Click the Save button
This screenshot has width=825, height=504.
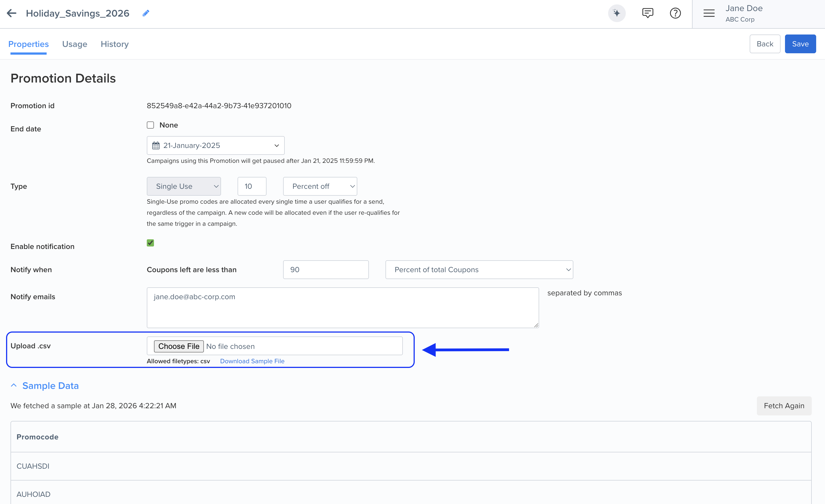(x=800, y=44)
